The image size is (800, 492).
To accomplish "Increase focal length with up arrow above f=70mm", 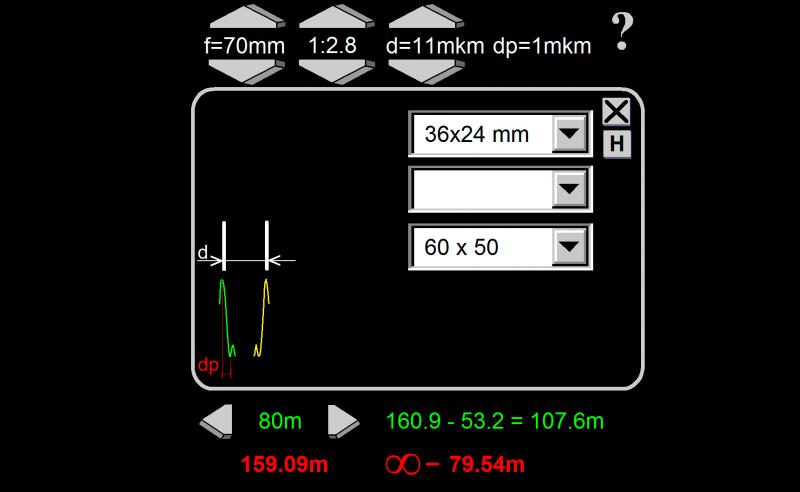I will click(247, 17).
